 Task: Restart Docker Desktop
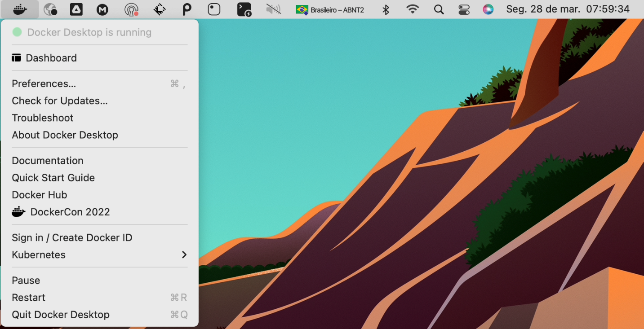29,297
